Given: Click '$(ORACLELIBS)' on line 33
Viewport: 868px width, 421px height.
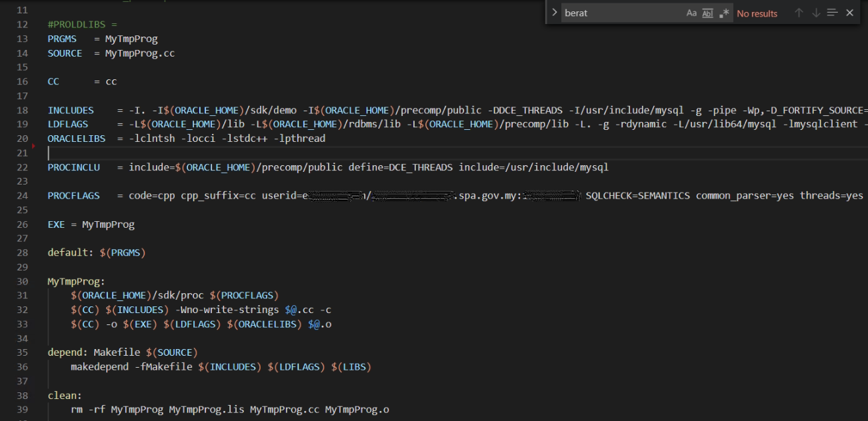Looking at the screenshot, I should [x=265, y=324].
